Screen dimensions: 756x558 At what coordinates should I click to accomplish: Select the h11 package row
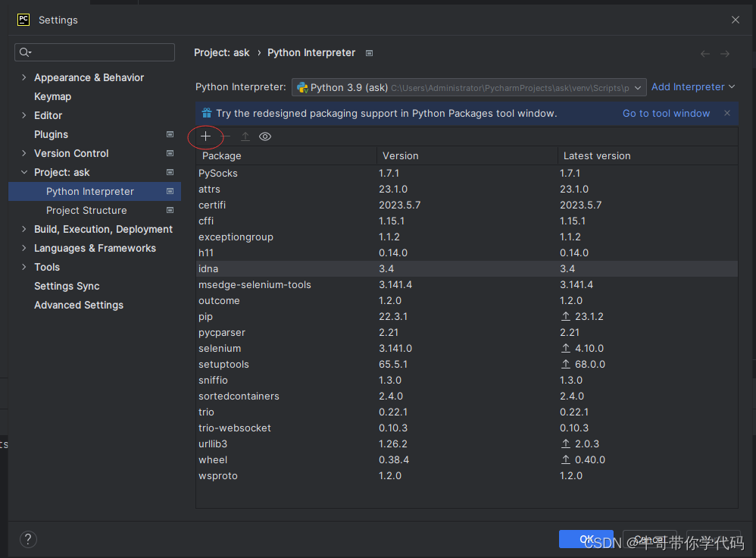click(x=467, y=252)
